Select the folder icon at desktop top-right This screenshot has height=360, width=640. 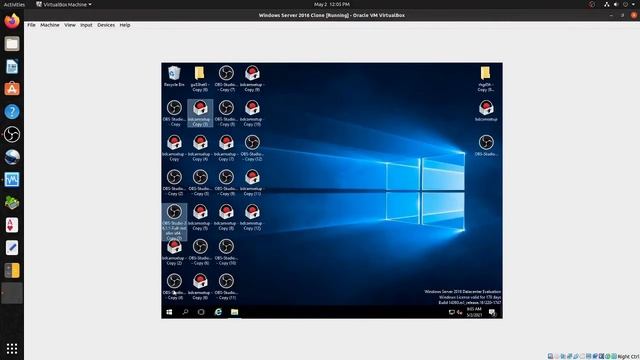[x=486, y=78]
